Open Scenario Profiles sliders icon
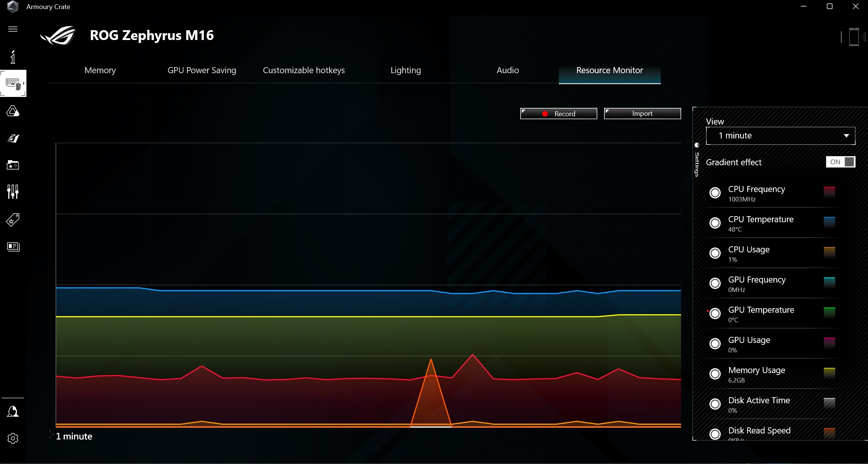The width and height of the screenshot is (868, 464). (13, 192)
